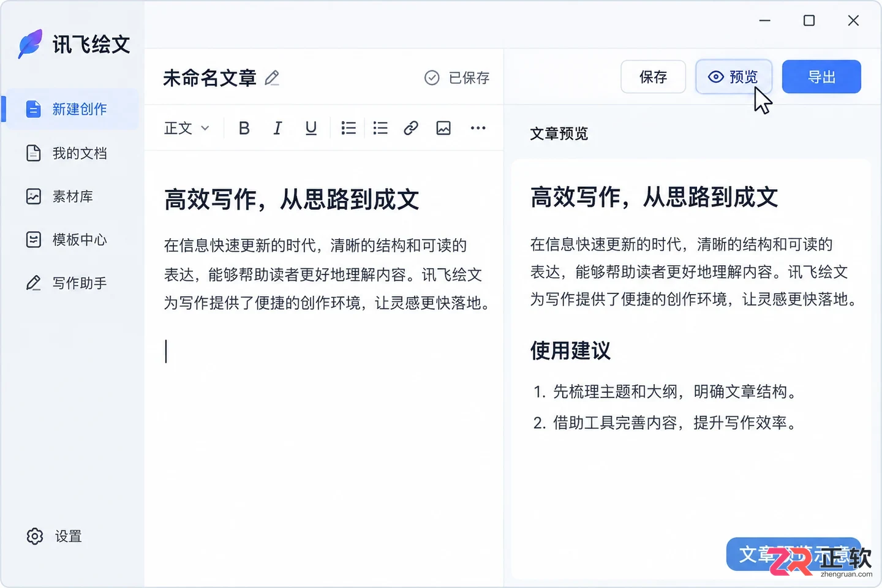882x588 pixels.
Task: Click the blue 导出 button
Action: pos(821,77)
